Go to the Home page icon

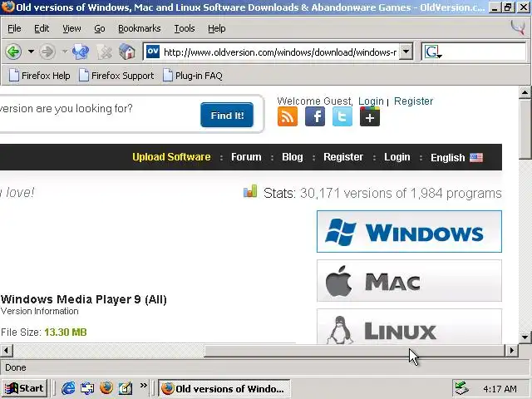click(127, 52)
